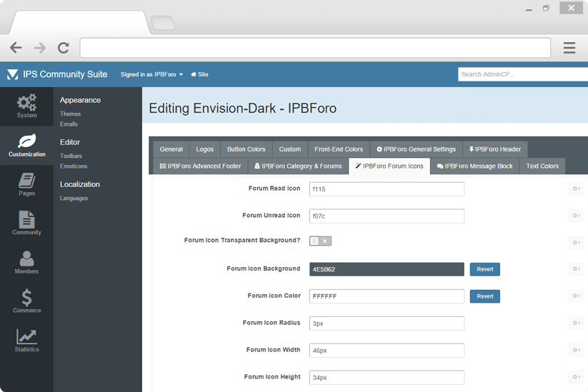
Task: Switch to the Front-End Colors tab
Action: (339, 149)
